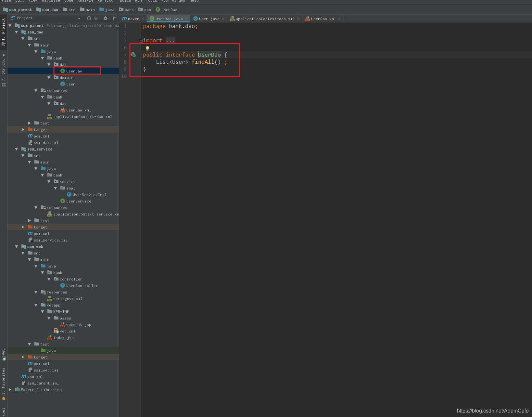This screenshot has height=417, width=532.
Task: Close the UserDao.java tab
Action: pyautogui.click(x=186, y=19)
